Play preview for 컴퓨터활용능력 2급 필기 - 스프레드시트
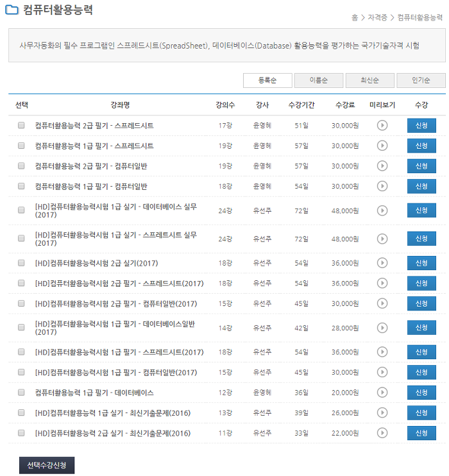 (x=382, y=125)
